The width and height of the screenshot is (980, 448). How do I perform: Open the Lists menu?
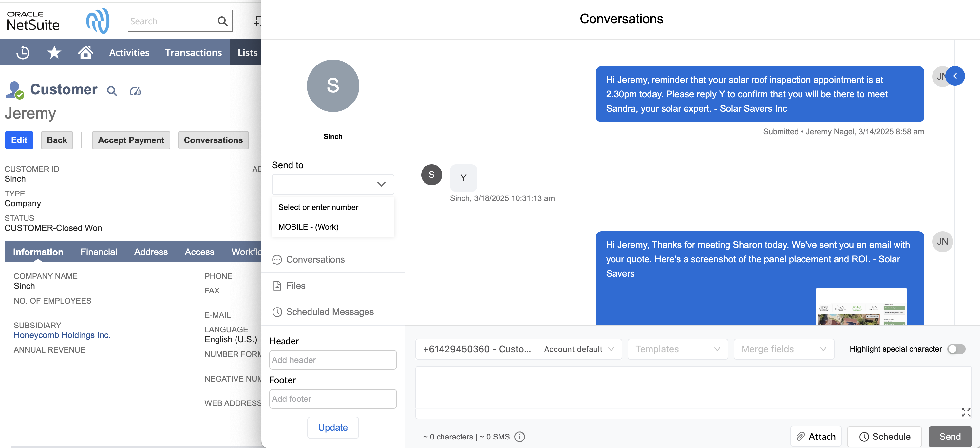(x=247, y=53)
